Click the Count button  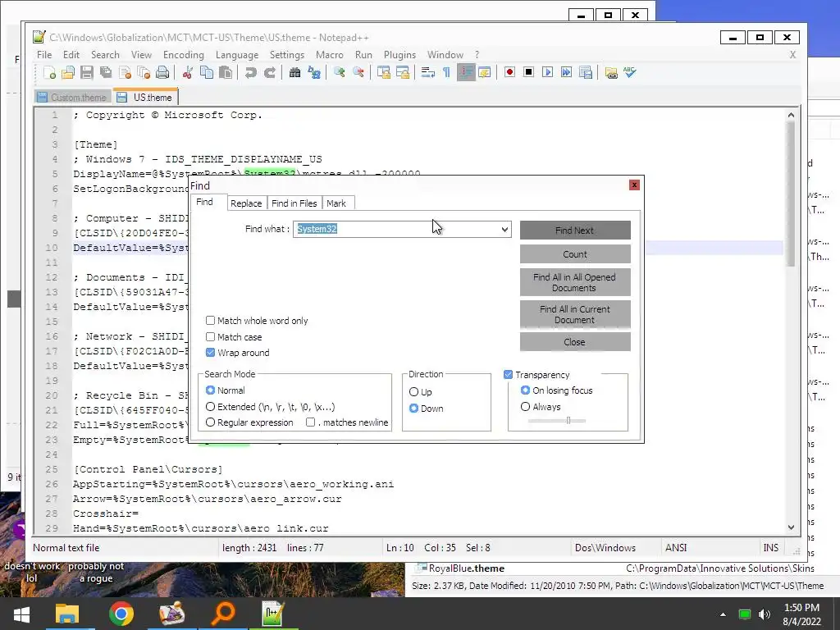pos(575,254)
